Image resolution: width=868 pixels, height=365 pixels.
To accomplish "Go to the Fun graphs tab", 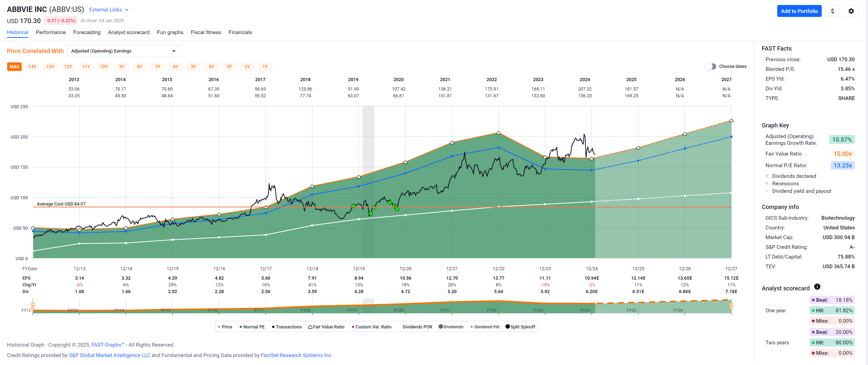I will pos(170,32).
